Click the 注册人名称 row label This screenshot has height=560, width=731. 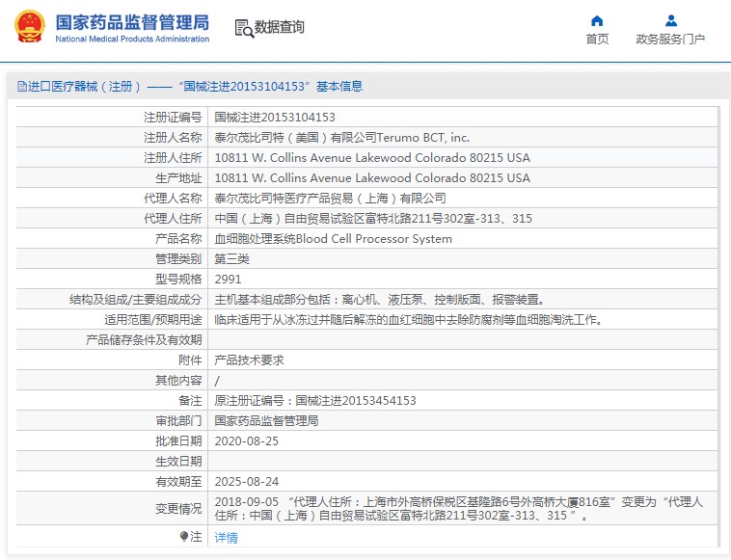click(x=173, y=138)
